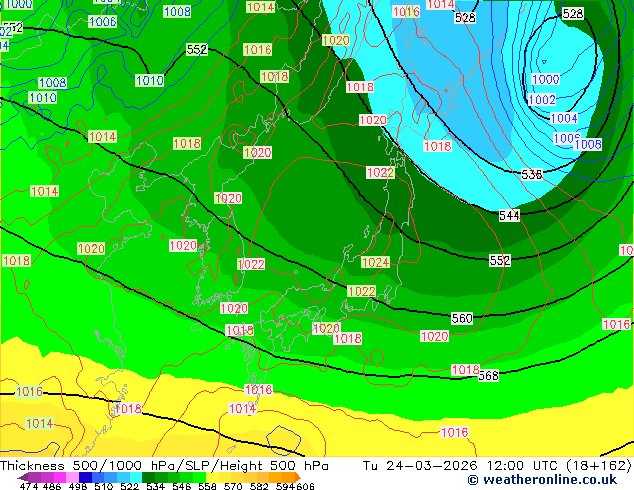
Task: Click the '568' height contour label
Action: (488, 376)
